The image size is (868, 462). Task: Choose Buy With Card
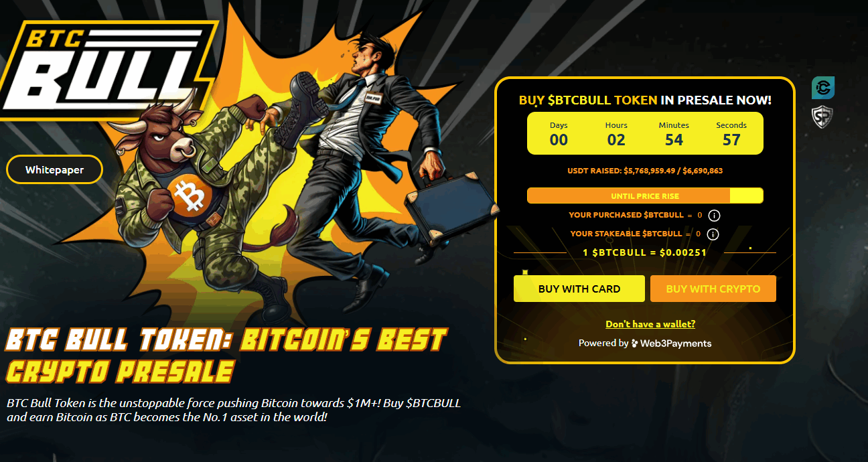(579, 289)
